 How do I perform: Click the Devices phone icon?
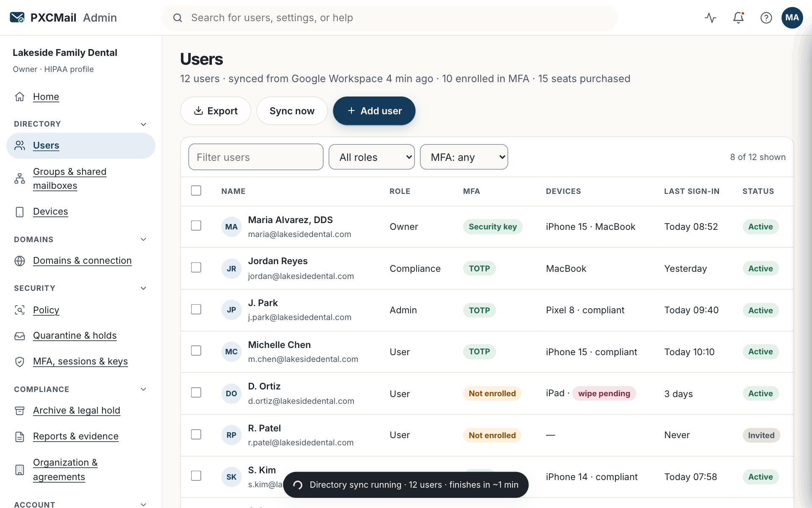(19, 212)
